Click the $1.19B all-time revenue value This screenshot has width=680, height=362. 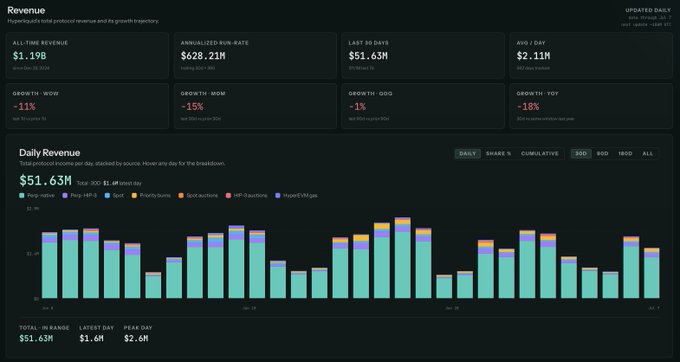tap(29, 56)
